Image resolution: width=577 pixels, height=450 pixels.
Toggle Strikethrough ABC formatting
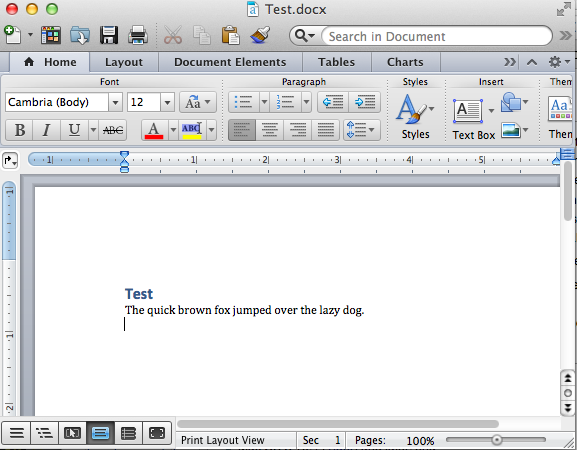pyautogui.click(x=113, y=130)
